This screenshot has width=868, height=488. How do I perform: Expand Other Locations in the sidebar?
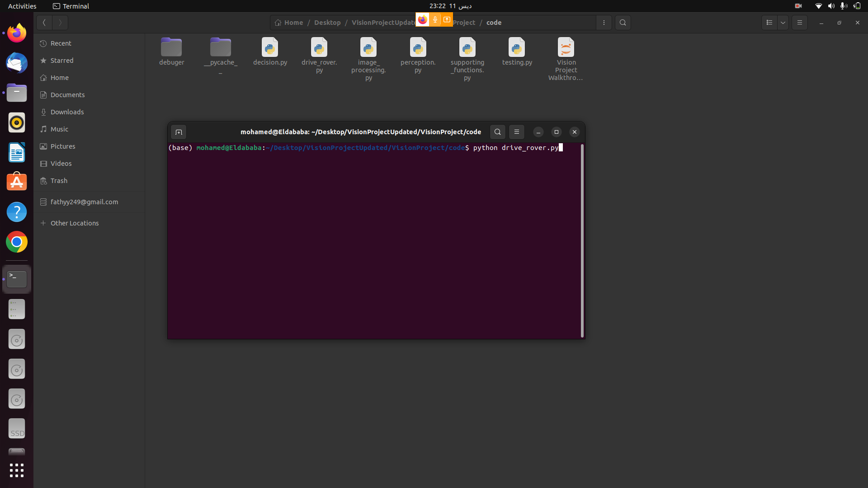[x=75, y=223]
